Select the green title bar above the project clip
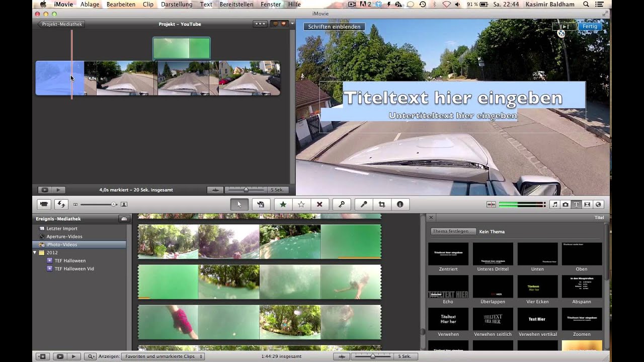 pos(181,48)
